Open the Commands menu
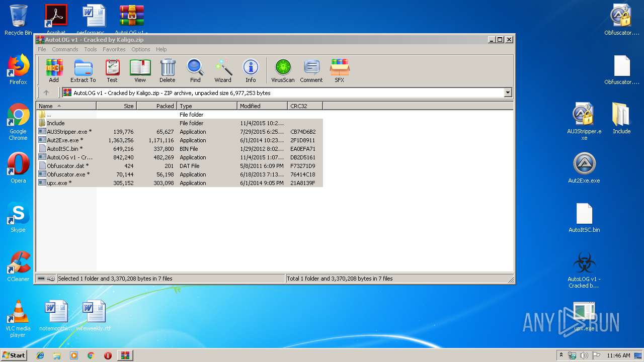Screen dimensions: 644x362 (65, 49)
